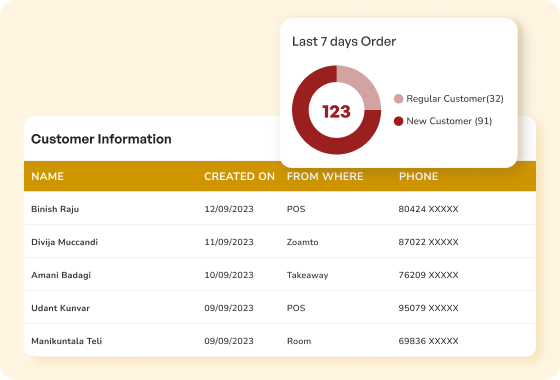Select the Amani Badagi customer name
This screenshot has width=560, height=380.
pos(61,275)
